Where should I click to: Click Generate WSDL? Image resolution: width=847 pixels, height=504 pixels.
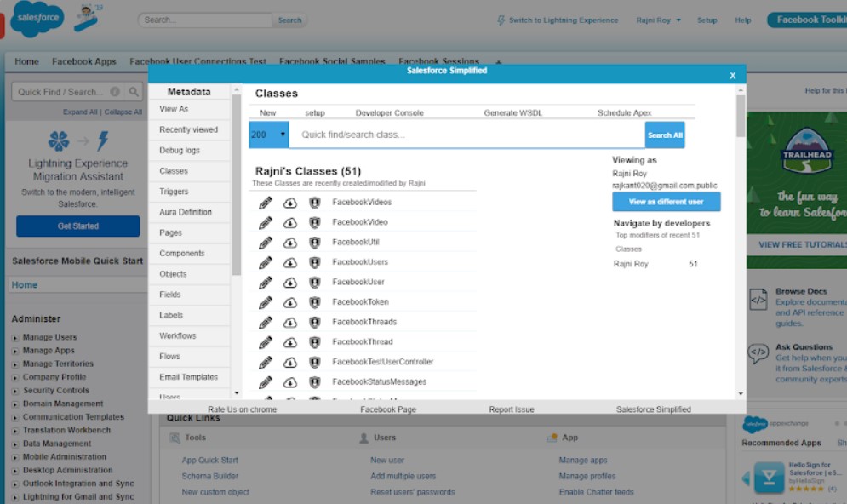512,113
